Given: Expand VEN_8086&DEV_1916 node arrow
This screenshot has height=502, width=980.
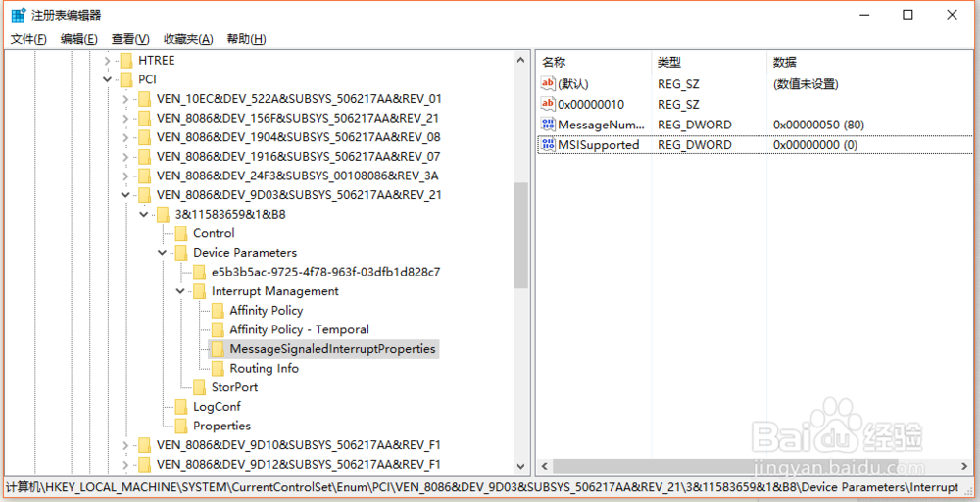Looking at the screenshot, I should (x=125, y=156).
